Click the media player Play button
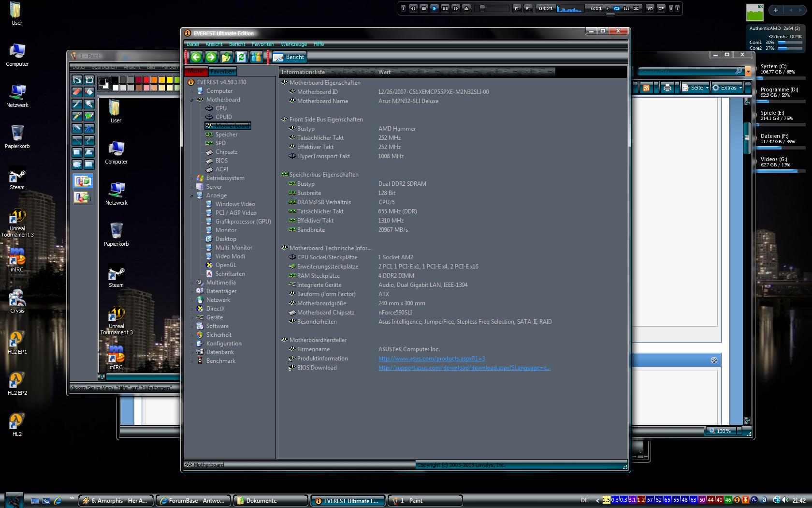The height and width of the screenshot is (508, 812). point(435,8)
